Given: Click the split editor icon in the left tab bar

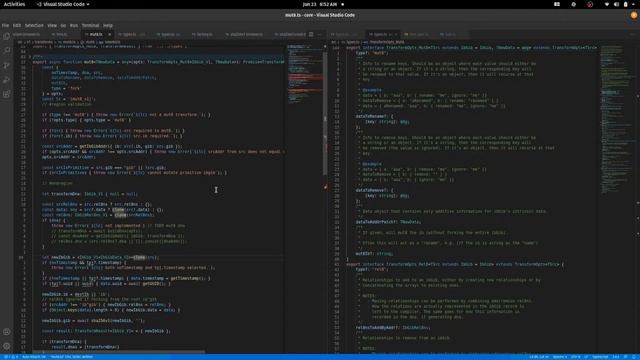Looking at the screenshot, I should (x=311, y=34).
